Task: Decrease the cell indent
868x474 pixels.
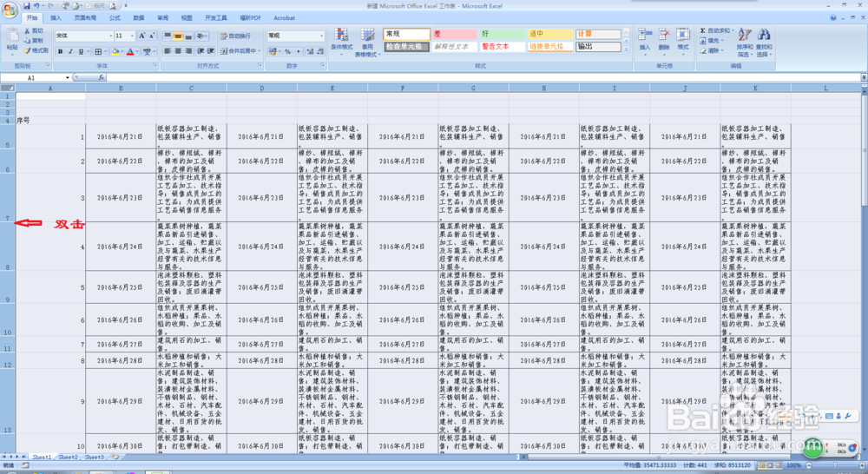Action: point(200,51)
